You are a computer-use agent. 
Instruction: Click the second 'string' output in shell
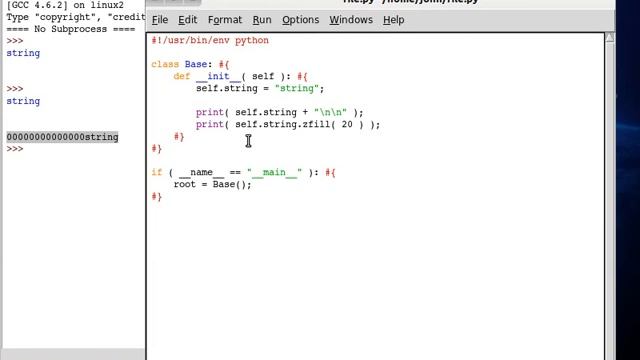[23, 101]
